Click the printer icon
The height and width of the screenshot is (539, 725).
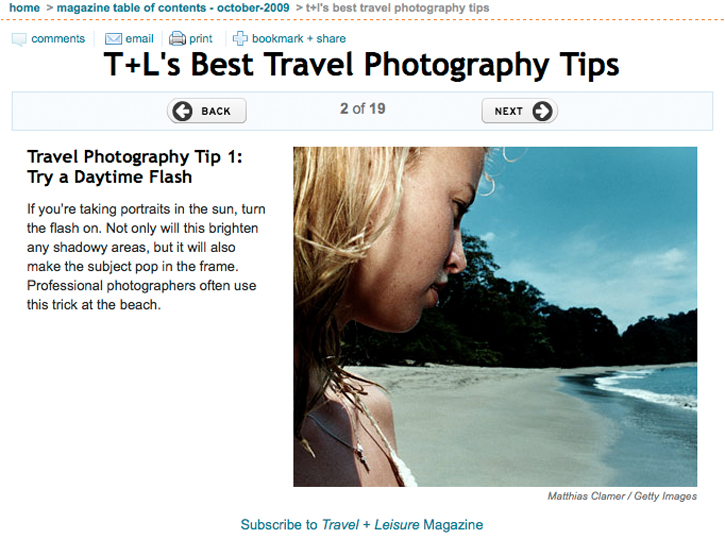point(177,38)
